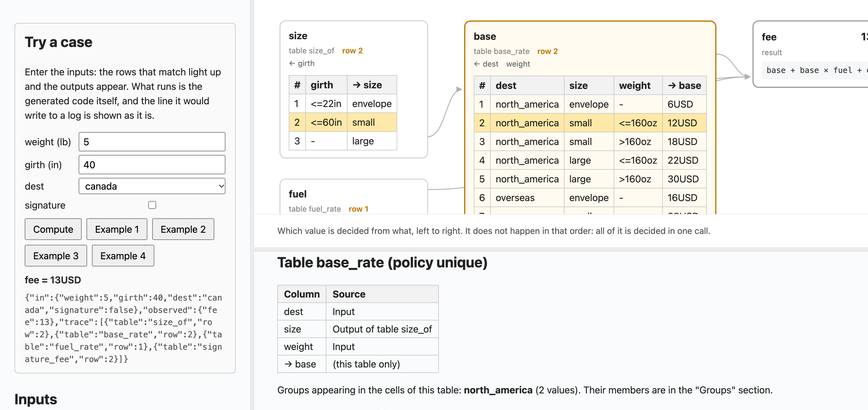868x410 pixels.
Task: Click the girth column header in size table
Action: coord(326,85)
